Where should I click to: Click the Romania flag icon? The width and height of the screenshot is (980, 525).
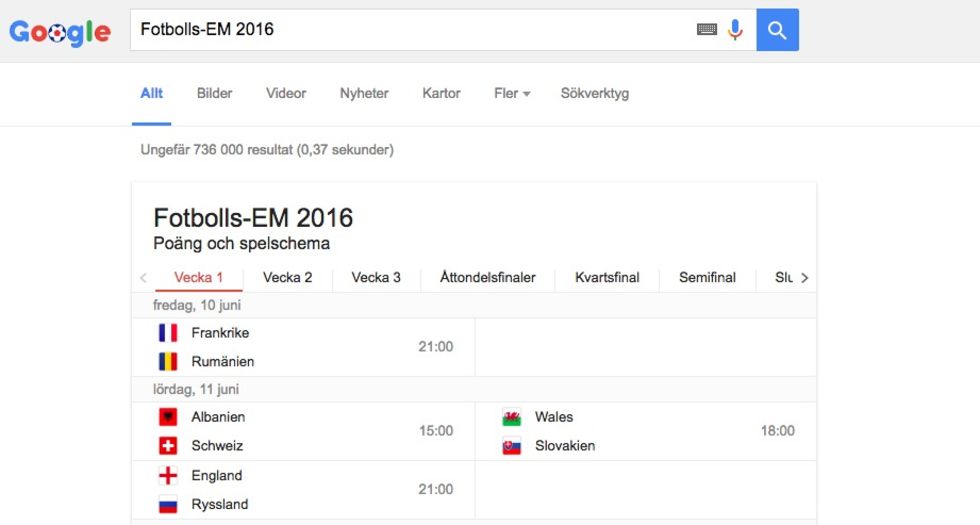point(168,361)
